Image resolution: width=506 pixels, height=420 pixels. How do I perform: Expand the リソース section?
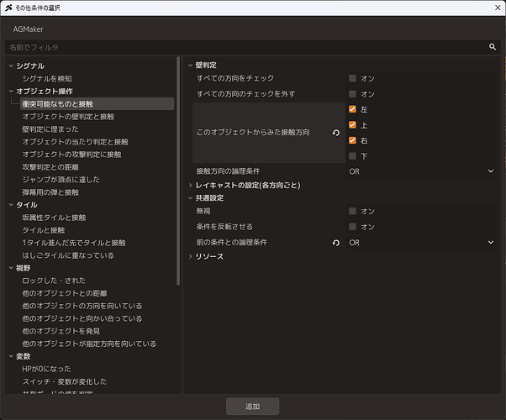coord(191,256)
